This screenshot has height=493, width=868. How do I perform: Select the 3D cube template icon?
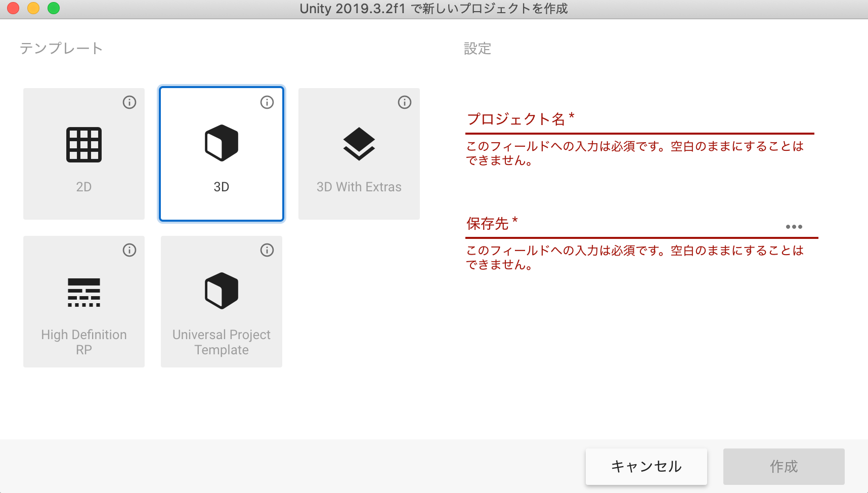tap(222, 143)
